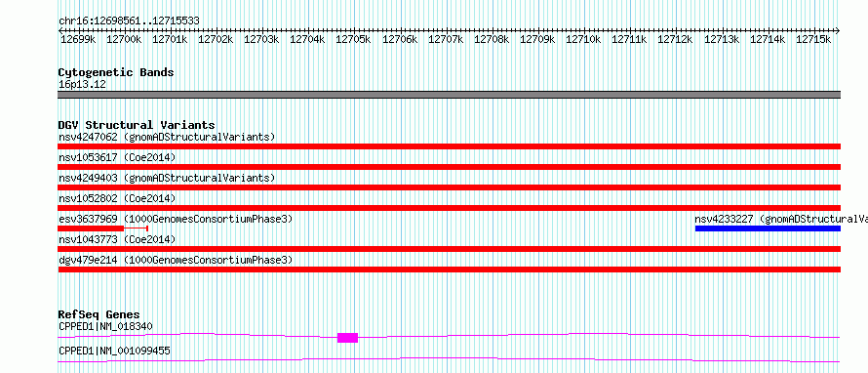Click the pink CPPED1 exon block
The image size is (868, 373).
(347, 338)
